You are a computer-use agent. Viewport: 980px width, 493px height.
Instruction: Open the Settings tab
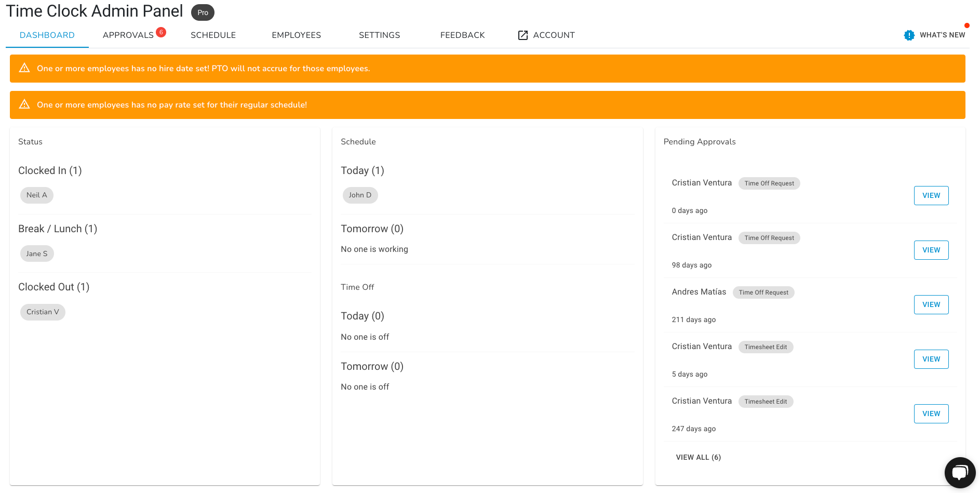[x=380, y=35]
